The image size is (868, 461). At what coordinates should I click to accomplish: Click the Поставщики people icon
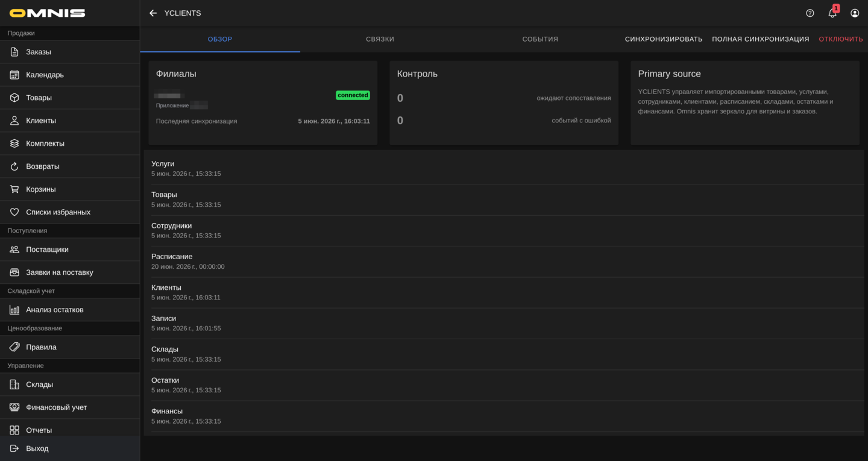point(14,249)
